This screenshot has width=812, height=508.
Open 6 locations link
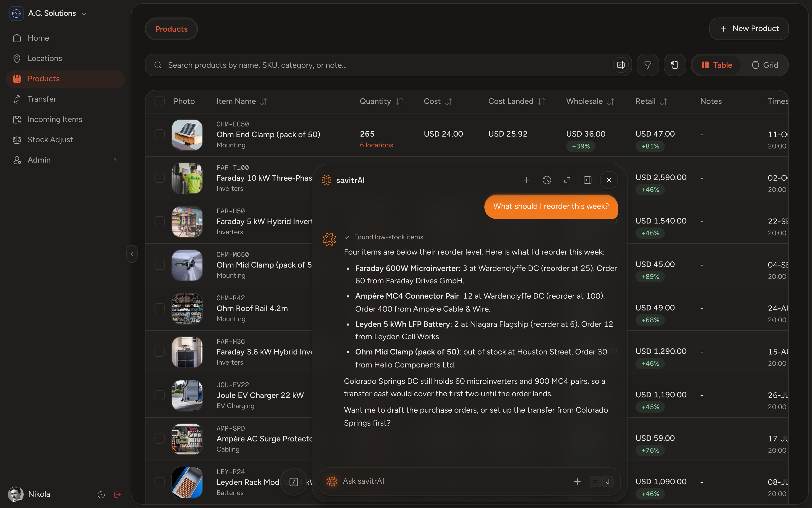pos(376,145)
